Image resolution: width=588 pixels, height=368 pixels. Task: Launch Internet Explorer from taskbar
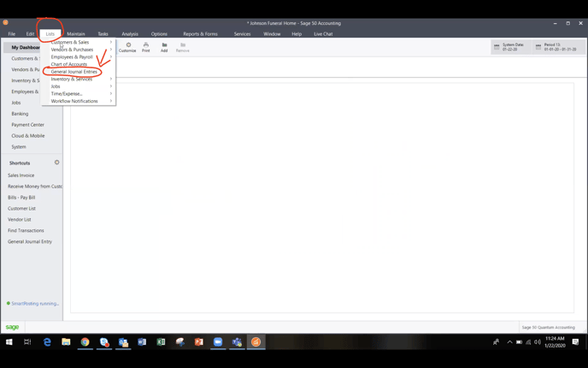[x=47, y=341]
